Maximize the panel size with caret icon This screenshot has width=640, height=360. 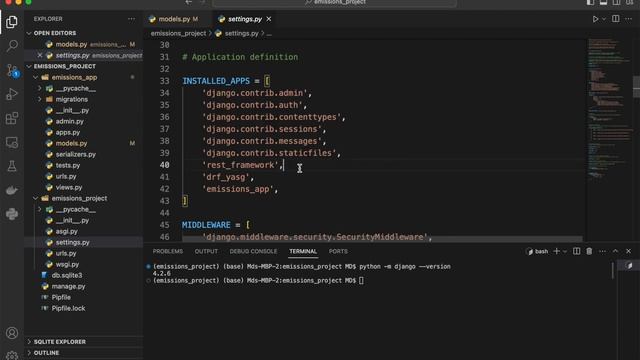[615, 251]
